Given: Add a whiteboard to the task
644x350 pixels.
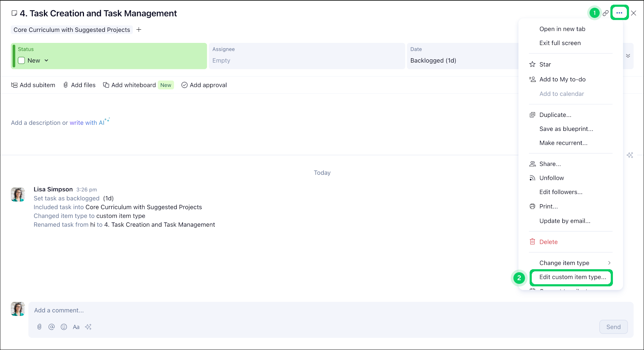Looking at the screenshot, I should [x=133, y=85].
